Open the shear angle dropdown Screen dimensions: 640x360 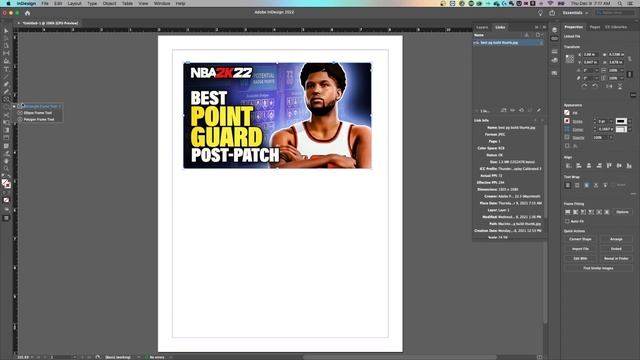[x=597, y=78]
